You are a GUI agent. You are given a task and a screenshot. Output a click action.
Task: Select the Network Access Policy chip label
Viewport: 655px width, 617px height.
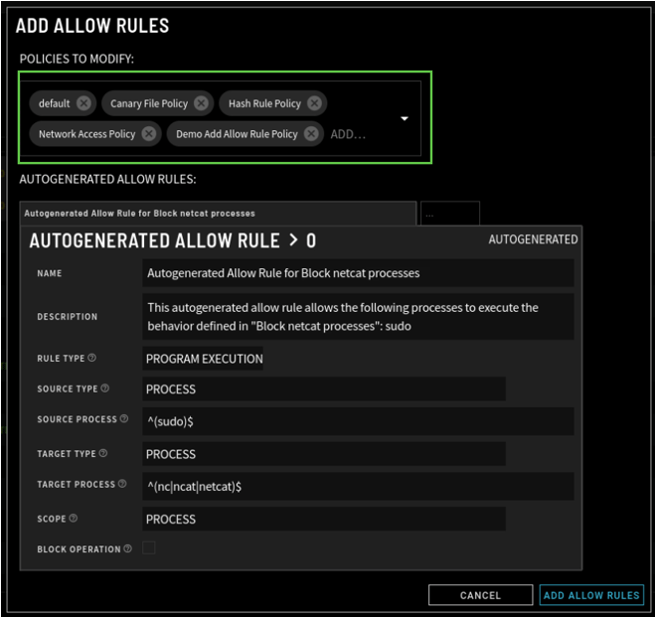pos(87,134)
